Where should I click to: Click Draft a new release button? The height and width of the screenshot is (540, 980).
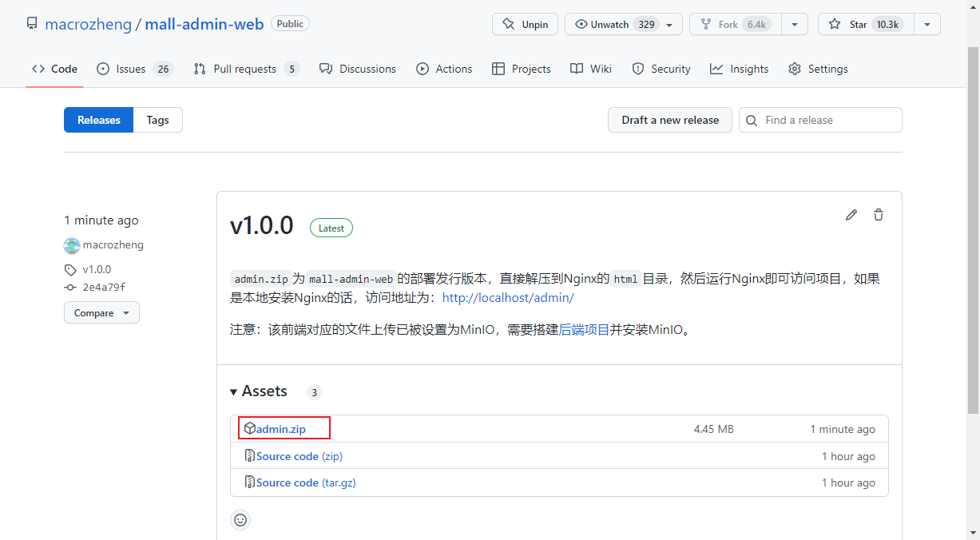670,120
